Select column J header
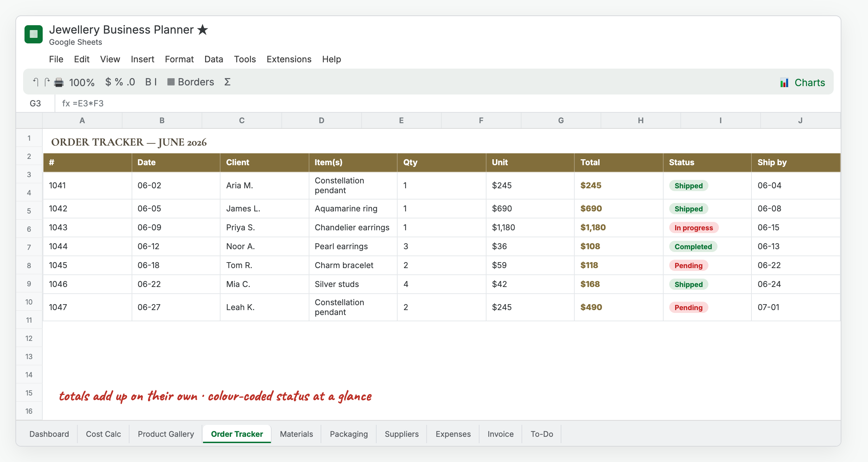The height and width of the screenshot is (462, 868). tap(800, 120)
